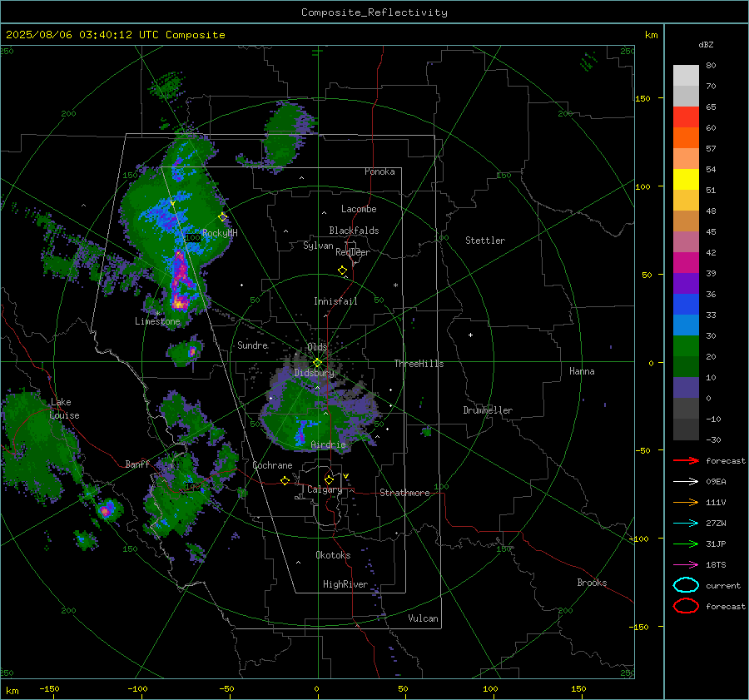This screenshot has width=749, height=700.
Task: Click the yellow 'km' label at bottom left
Action: click(12, 691)
